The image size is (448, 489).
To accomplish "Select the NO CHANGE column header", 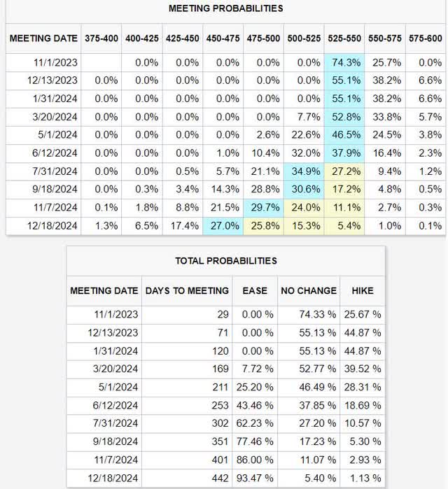I will tap(309, 290).
